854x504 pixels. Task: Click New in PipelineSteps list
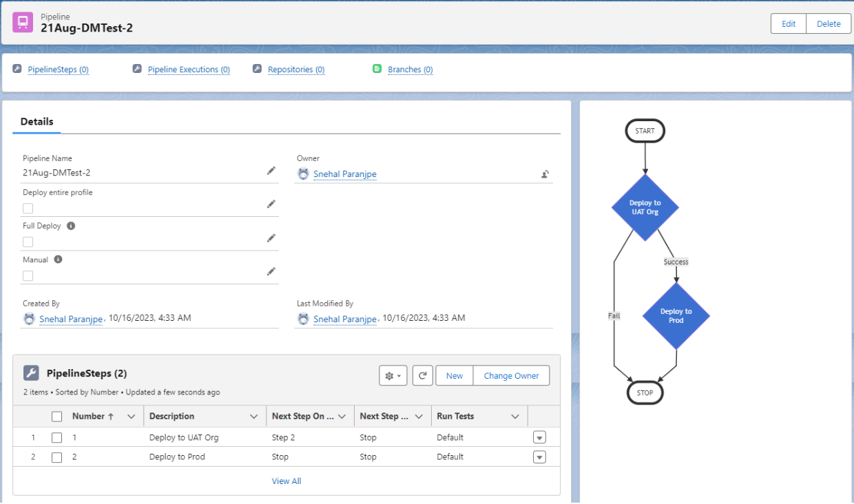(455, 376)
